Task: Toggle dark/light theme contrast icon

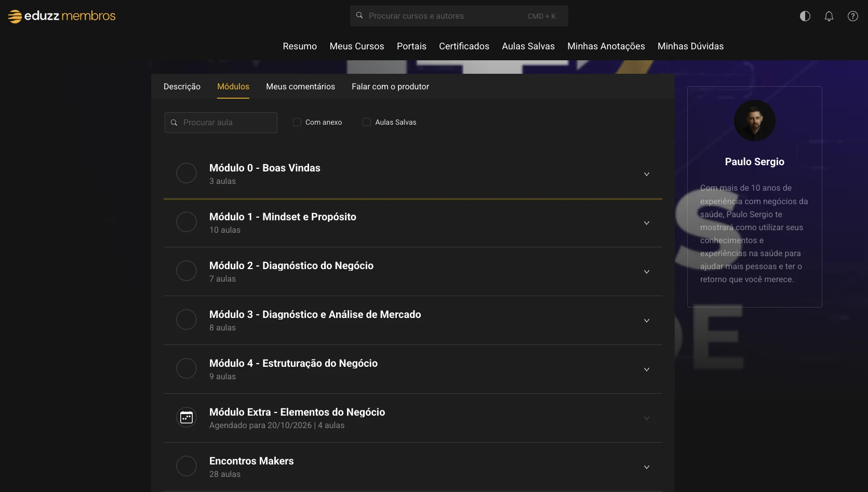Action: 805,16
